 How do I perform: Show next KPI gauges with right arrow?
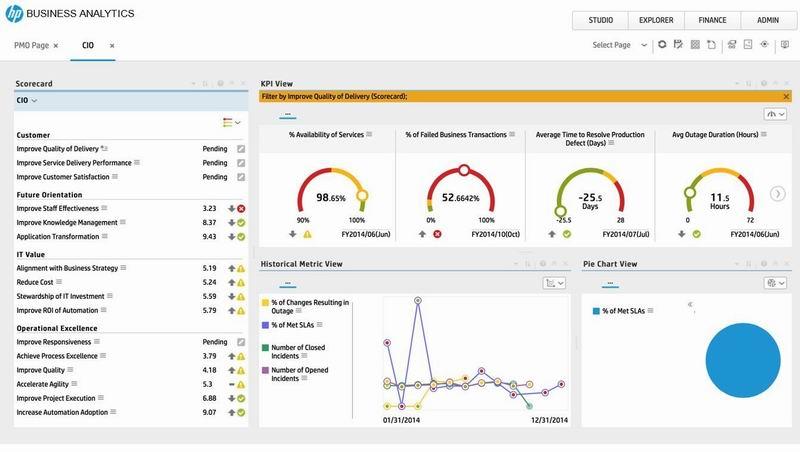(x=777, y=194)
